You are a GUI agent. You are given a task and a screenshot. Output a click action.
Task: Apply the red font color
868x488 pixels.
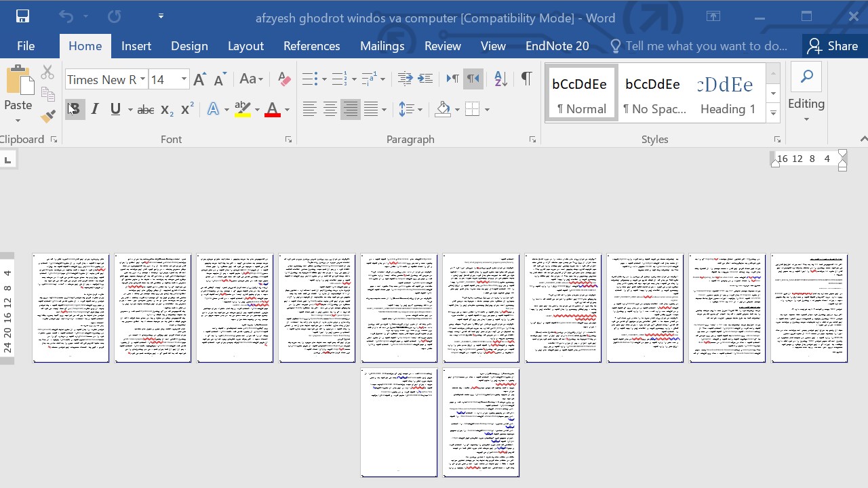point(273,109)
